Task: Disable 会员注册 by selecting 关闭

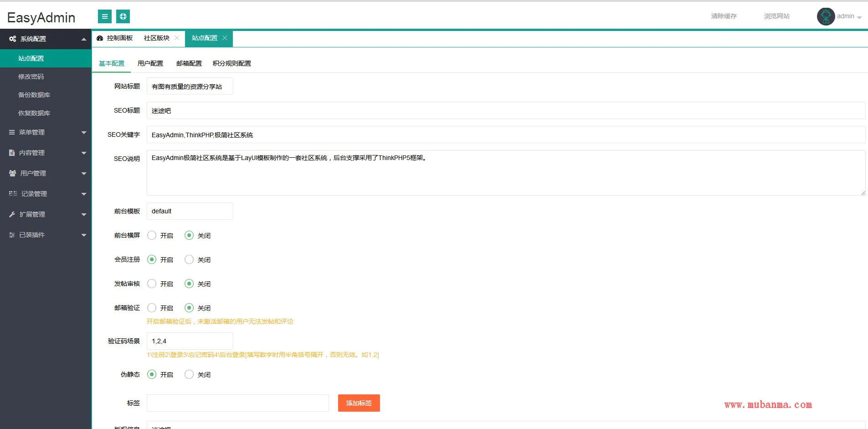Action: (189, 259)
